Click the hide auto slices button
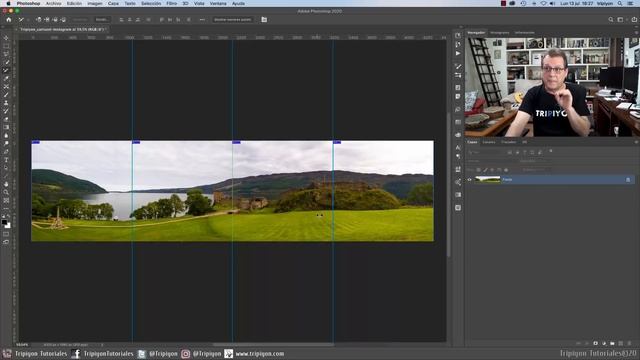The image size is (640, 360). 233,20
